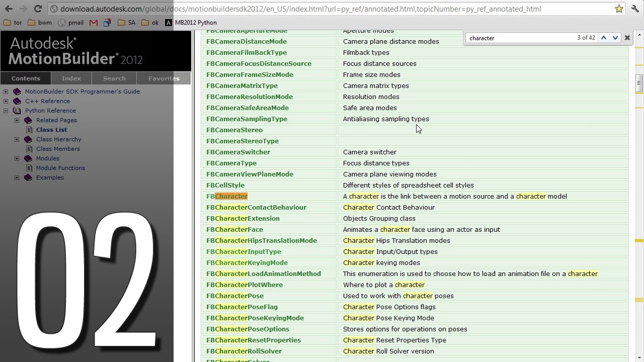The width and height of the screenshot is (644, 362).
Task: Open the FBCameraStereo class link
Action: coord(234,130)
